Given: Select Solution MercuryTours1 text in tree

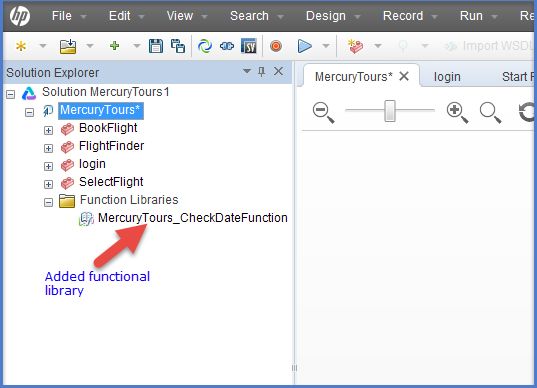Looking at the screenshot, I should tap(106, 92).
